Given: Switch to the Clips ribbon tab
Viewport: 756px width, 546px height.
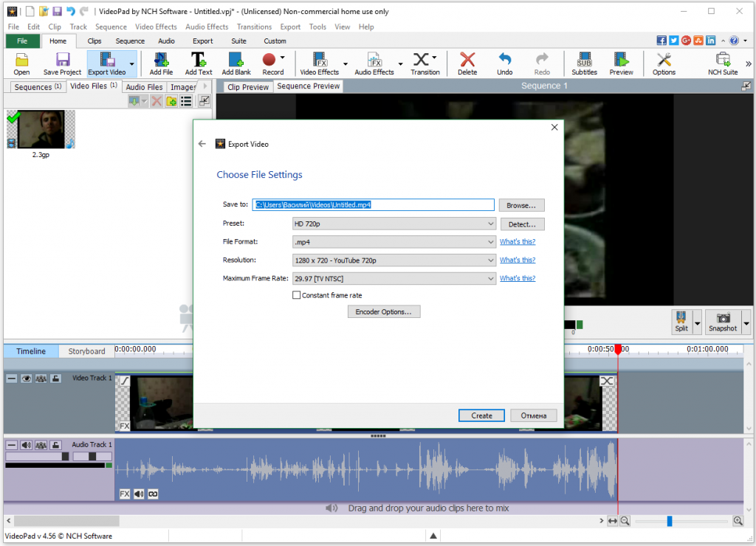Looking at the screenshot, I should click(x=94, y=41).
